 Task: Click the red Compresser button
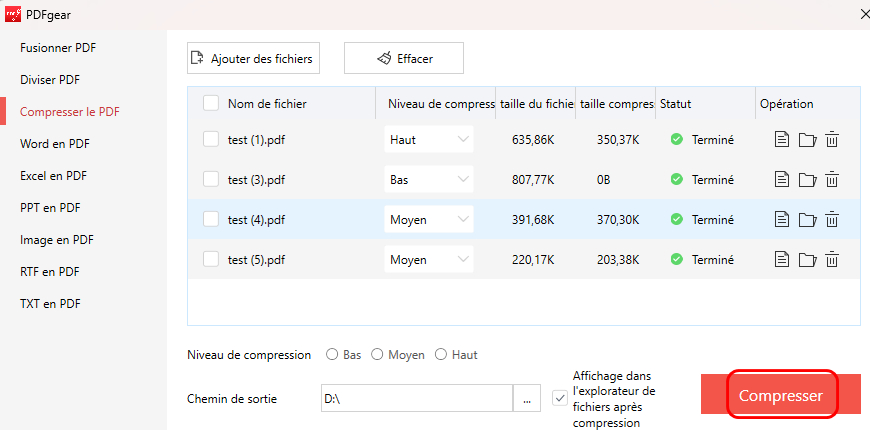[781, 394]
